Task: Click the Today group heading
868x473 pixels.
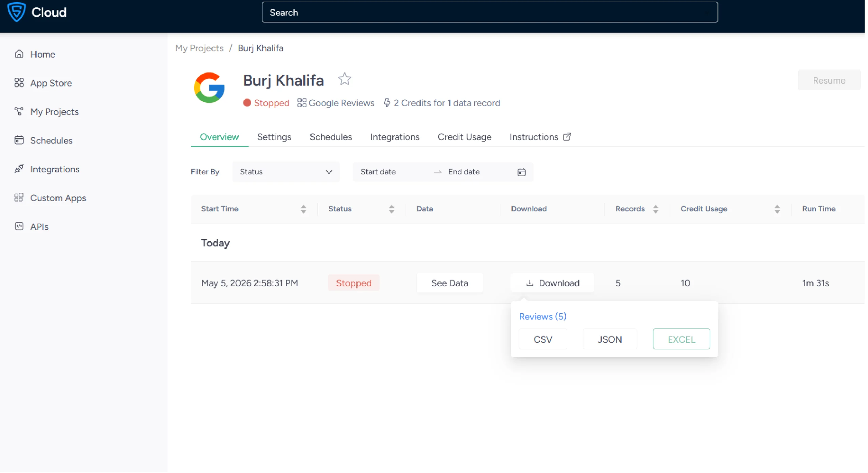Action: click(215, 243)
